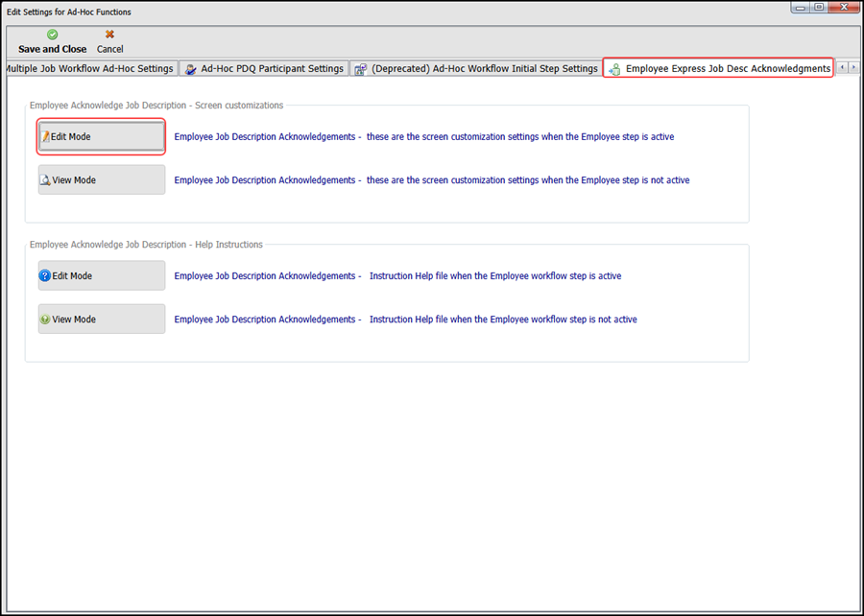Click the green Save and Close checkmark icon

click(52, 35)
